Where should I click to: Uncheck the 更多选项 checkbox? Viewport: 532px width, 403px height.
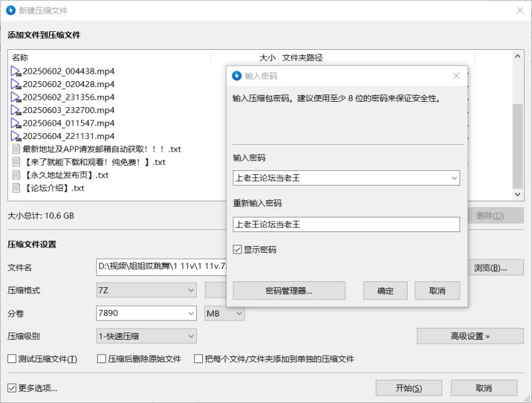12,388
